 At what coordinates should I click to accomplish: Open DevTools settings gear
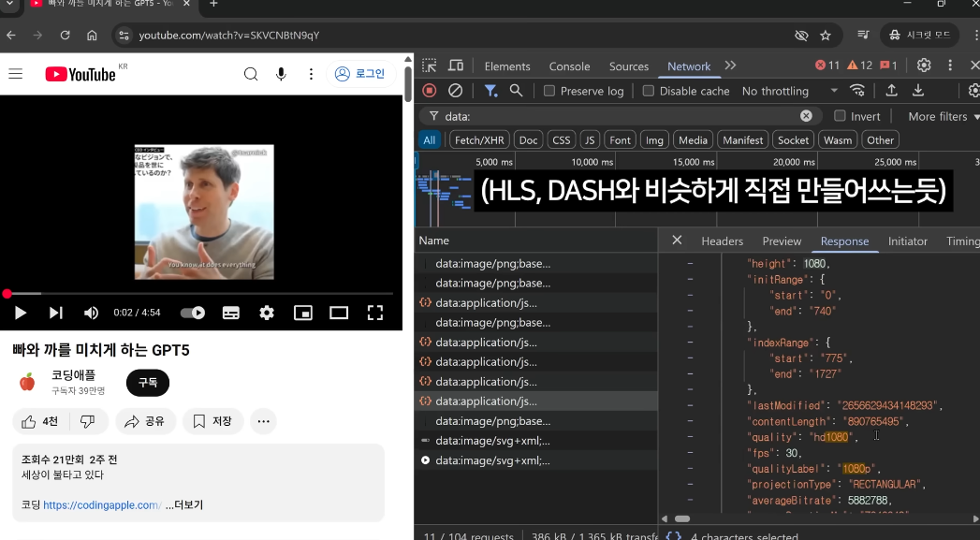(924, 66)
